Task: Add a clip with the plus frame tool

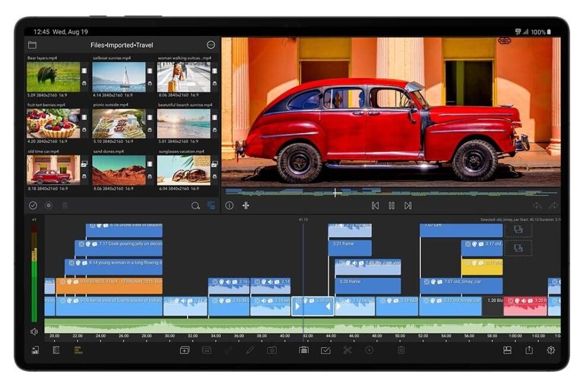Action: (185, 350)
